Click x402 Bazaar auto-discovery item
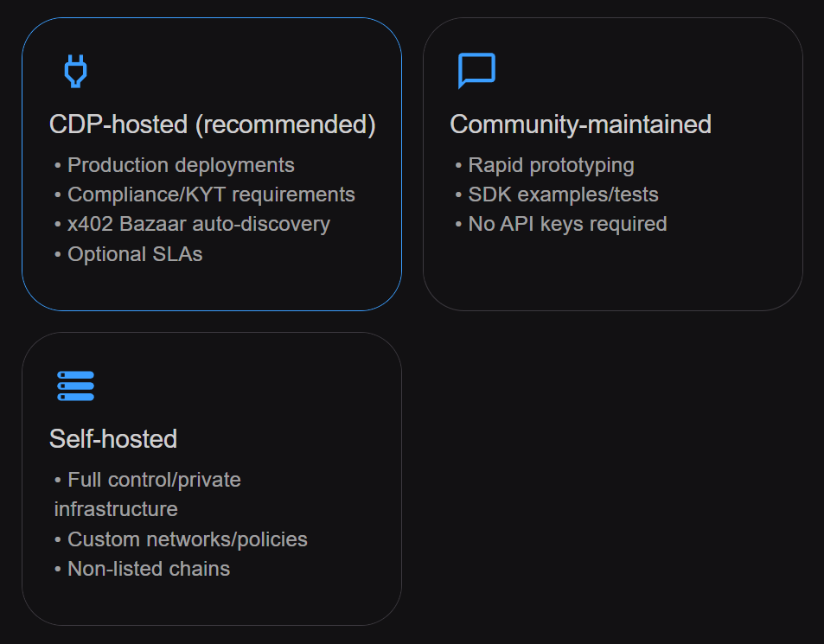Image resolution: width=824 pixels, height=644 pixels. point(198,224)
